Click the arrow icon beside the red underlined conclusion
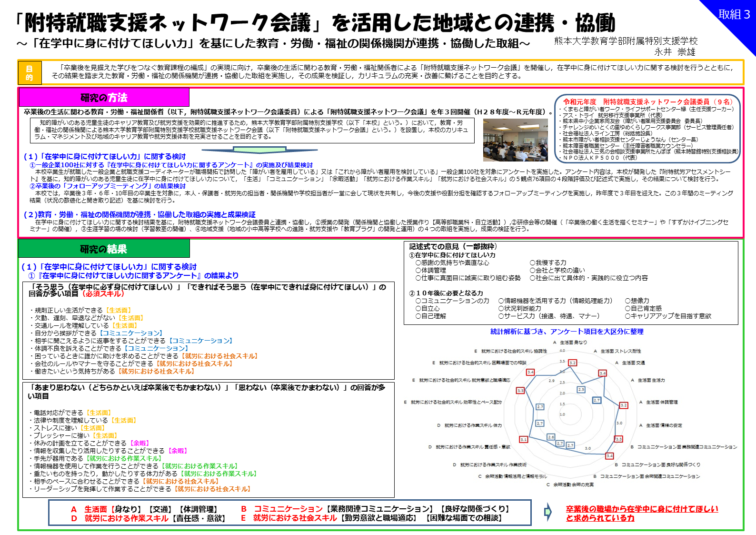Image resolution: width=756 pixels, height=535 pixels. click(548, 512)
